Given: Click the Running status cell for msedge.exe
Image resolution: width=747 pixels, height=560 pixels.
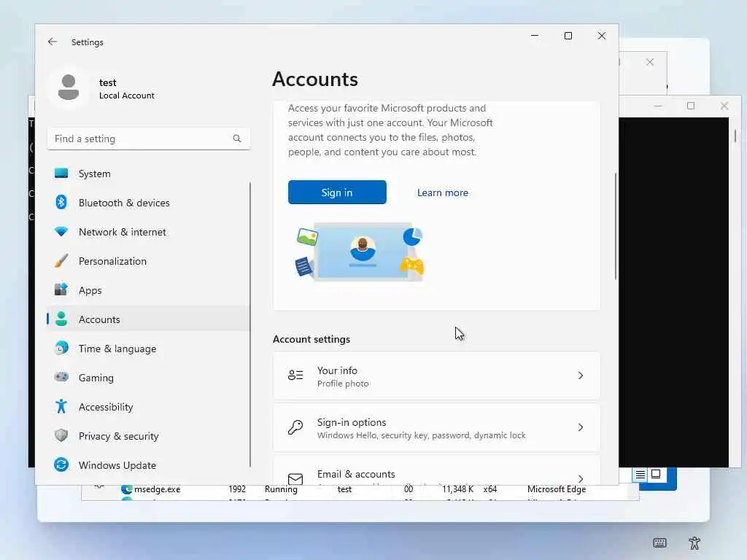Looking at the screenshot, I should [x=281, y=489].
